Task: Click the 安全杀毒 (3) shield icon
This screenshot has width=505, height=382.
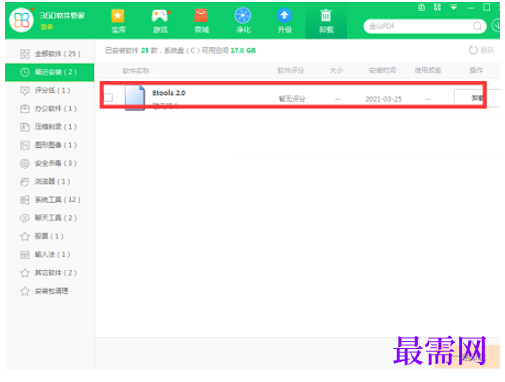Action: [24, 163]
